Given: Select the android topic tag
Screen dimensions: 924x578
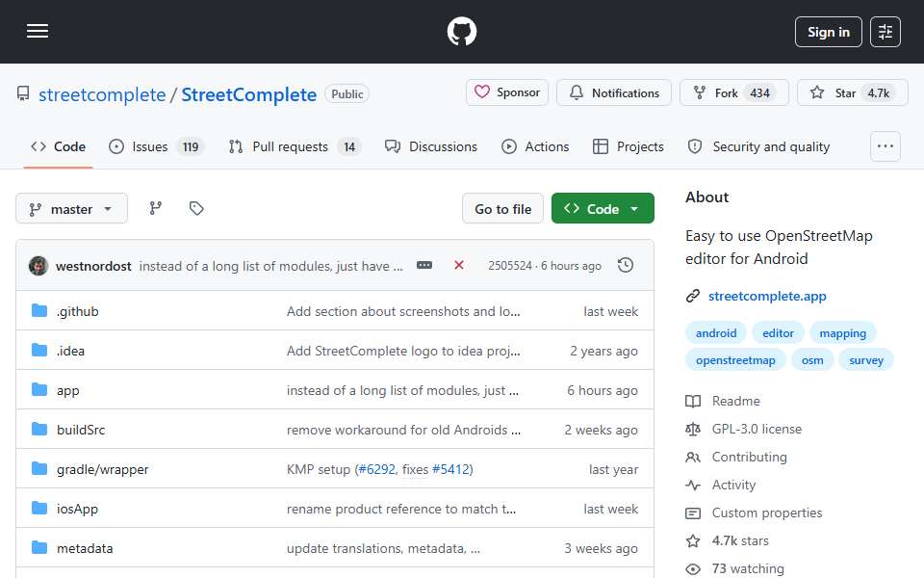Looking at the screenshot, I should tap(716, 333).
